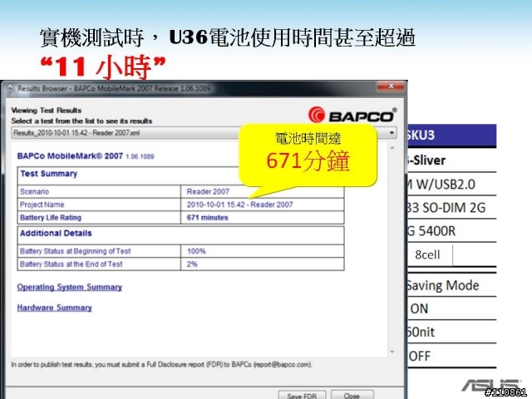This screenshot has width=532, height=399.
Task: Select the 'Scenario' row label
Action: point(34,192)
